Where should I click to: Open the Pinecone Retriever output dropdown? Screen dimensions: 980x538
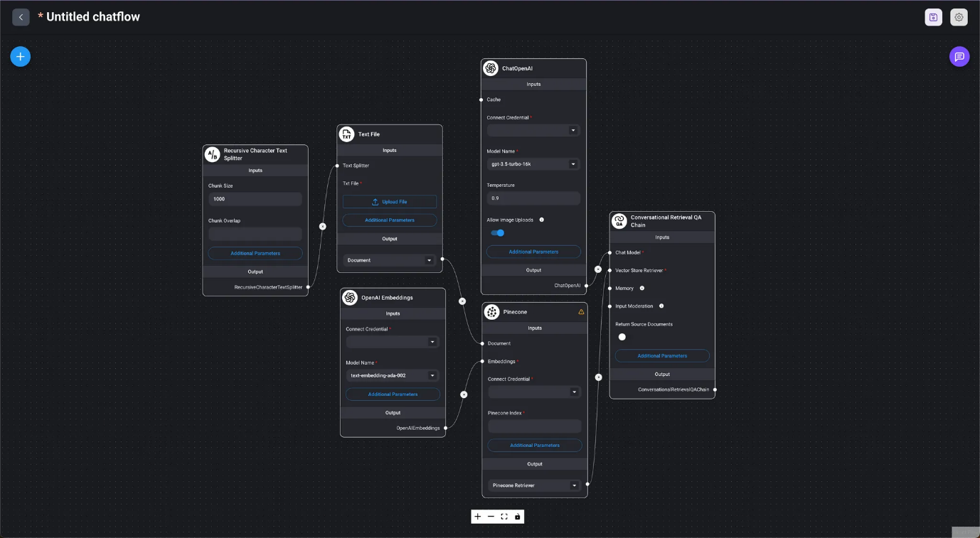pos(534,485)
